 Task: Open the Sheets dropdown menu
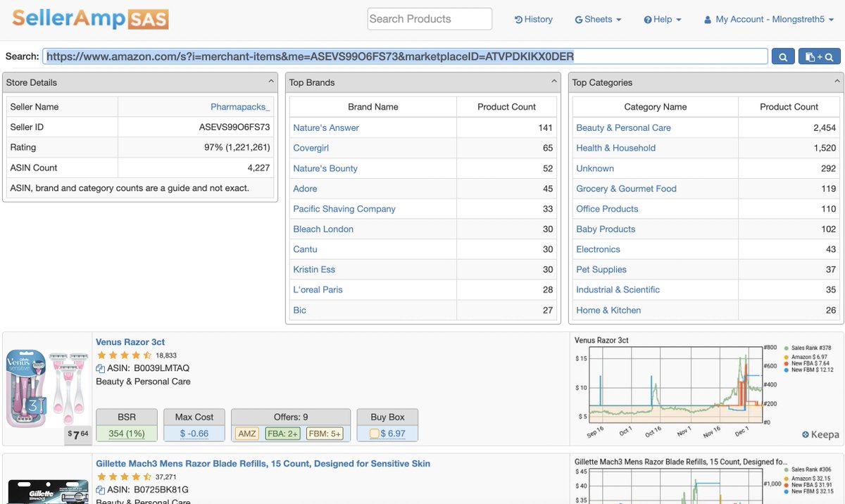[x=598, y=20]
